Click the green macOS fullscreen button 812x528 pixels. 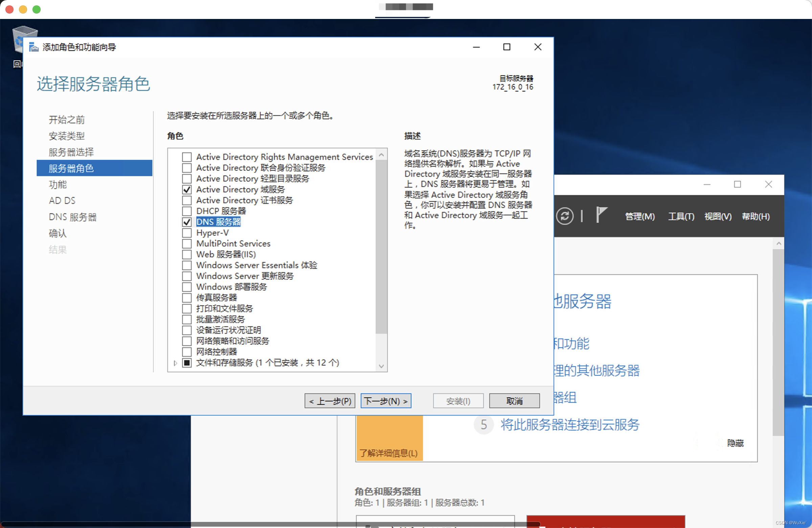37,9
